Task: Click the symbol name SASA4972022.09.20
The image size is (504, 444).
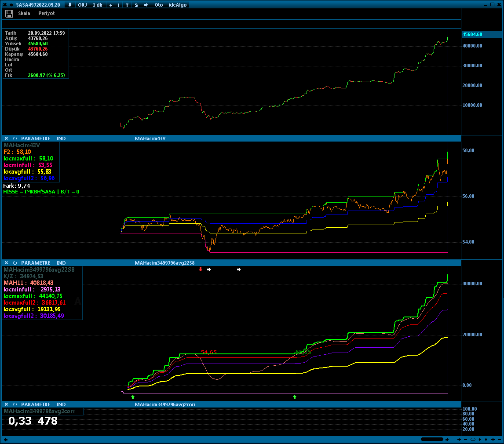Action: click(38, 5)
